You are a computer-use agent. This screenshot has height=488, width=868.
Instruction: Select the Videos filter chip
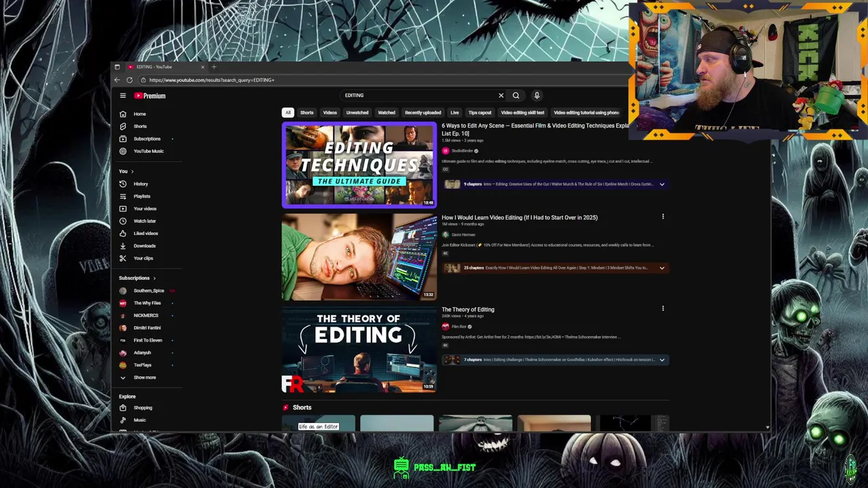point(330,113)
